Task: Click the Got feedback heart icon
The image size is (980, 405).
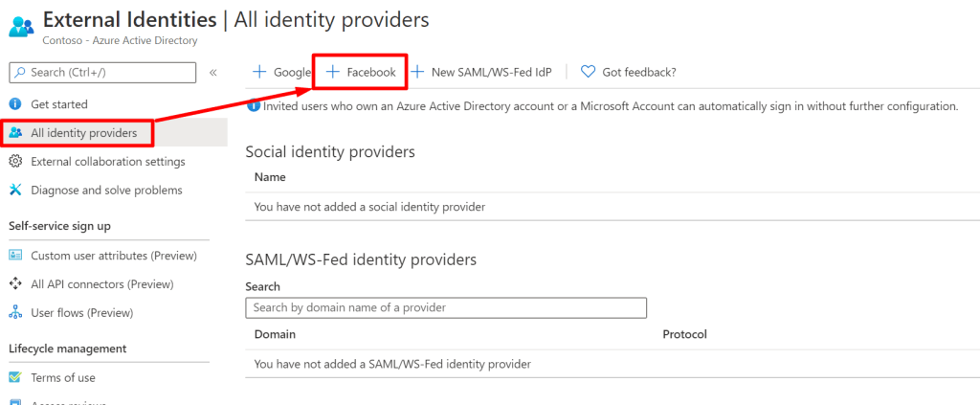Action: (x=589, y=72)
